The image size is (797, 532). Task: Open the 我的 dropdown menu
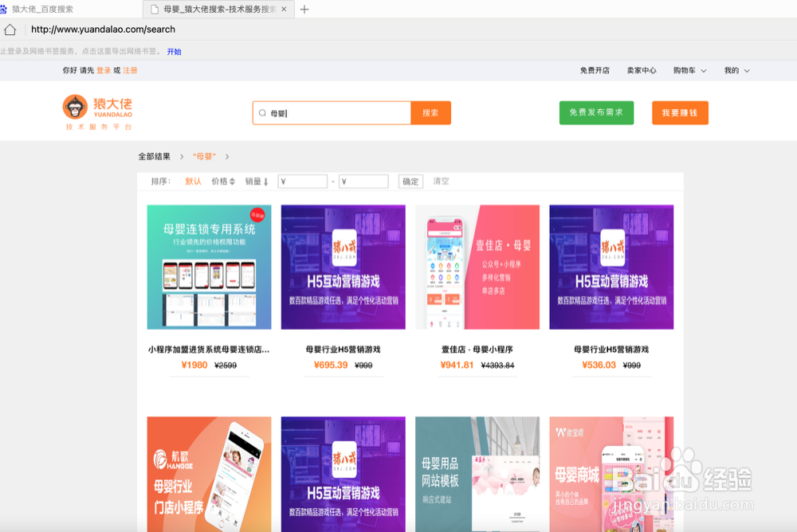click(735, 70)
